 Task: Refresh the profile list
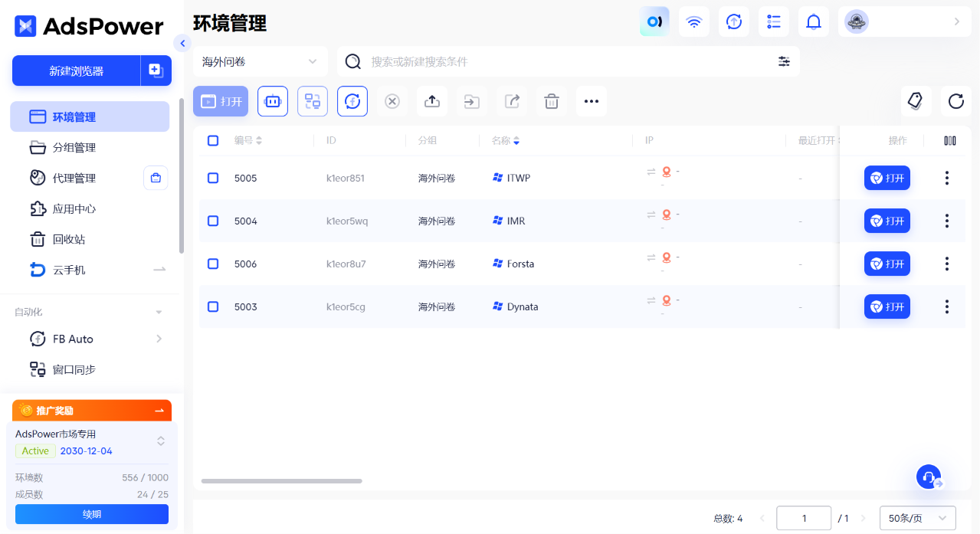[x=955, y=101]
